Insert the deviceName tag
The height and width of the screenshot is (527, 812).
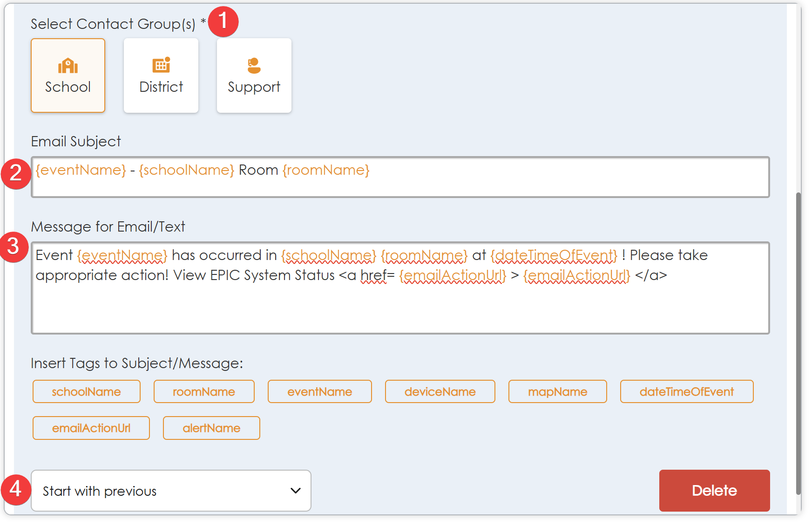440,391
